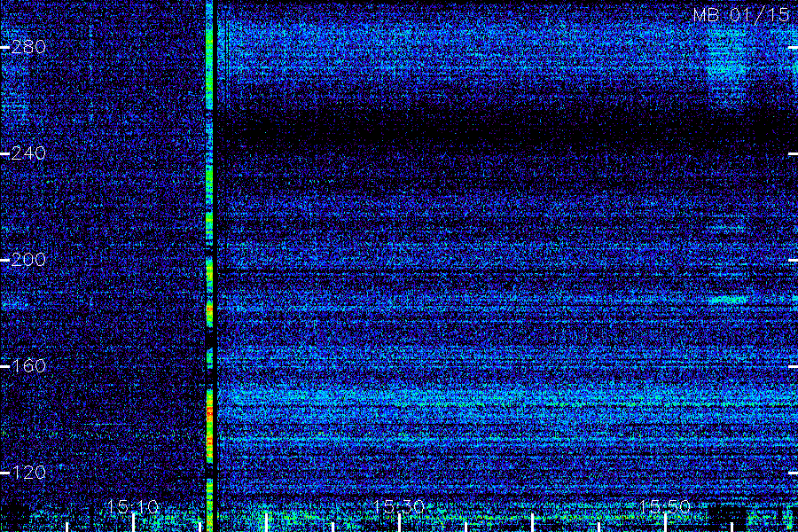798x532 pixels.
Task: Click the 280 frequency axis label
Action: [x=28, y=47]
